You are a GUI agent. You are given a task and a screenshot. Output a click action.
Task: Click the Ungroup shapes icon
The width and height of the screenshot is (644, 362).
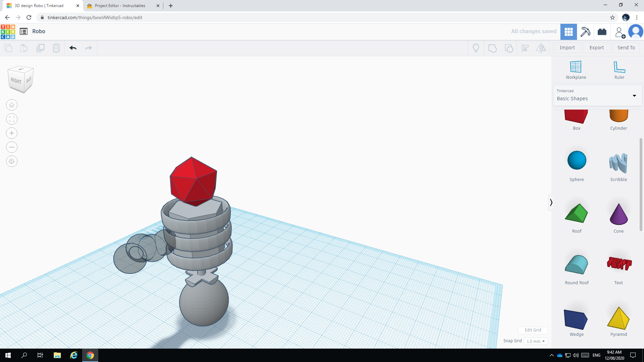coord(509,48)
